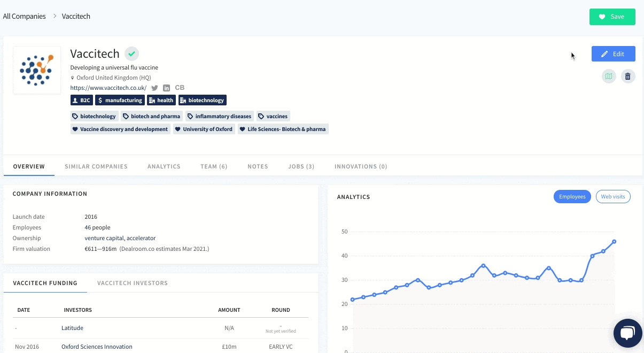Open Oxford Sciences Innovation investor link
The width and height of the screenshot is (644, 353).
point(97,347)
